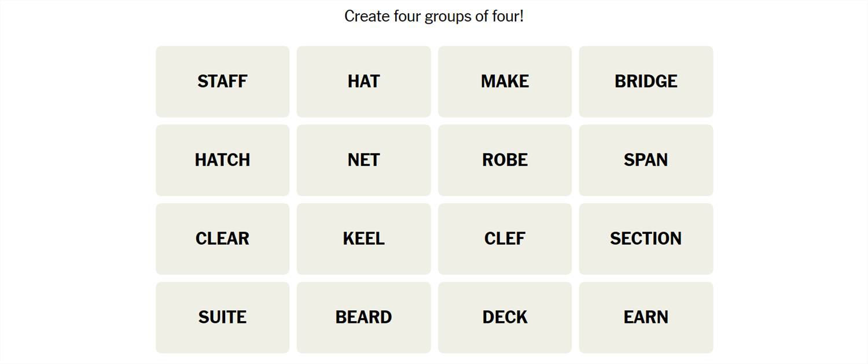The height and width of the screenshot is (364, 868).
Task: Select the KEEL tile
Action: [x=363, y=239]
